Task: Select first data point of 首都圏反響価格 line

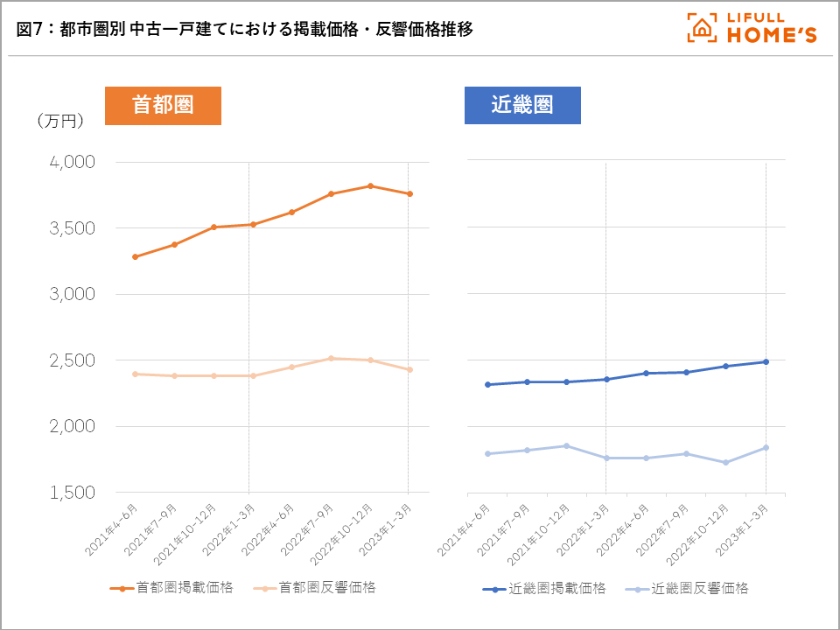Action: (x=135, y=374)
